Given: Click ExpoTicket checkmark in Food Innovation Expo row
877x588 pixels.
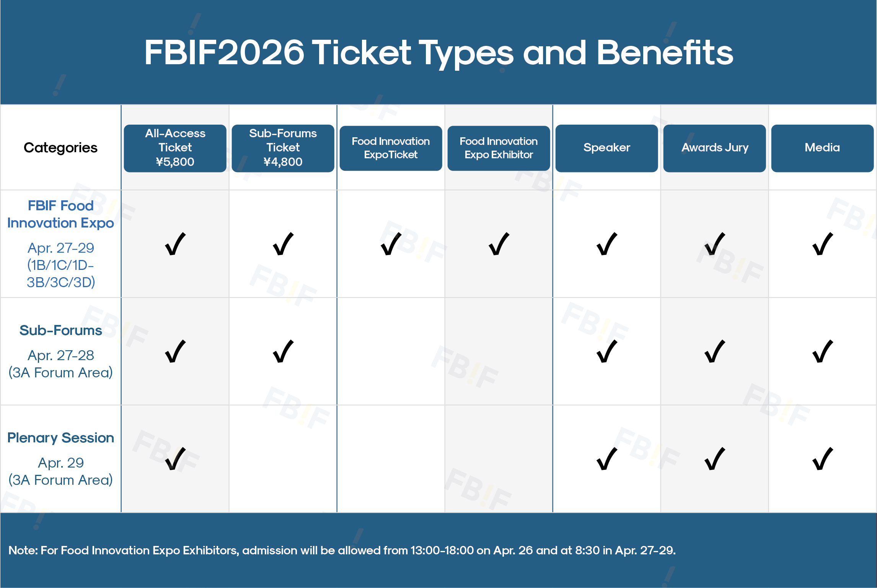Looking at the screenshot, I should click(391, 244).
